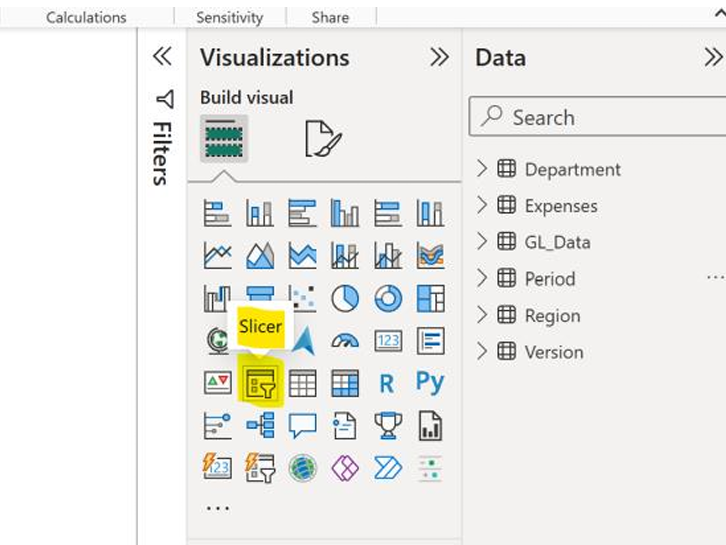The width and height of the screenshot is (726, 545).
Task: Add the Table visual
Action: click(x=302, y=383)
